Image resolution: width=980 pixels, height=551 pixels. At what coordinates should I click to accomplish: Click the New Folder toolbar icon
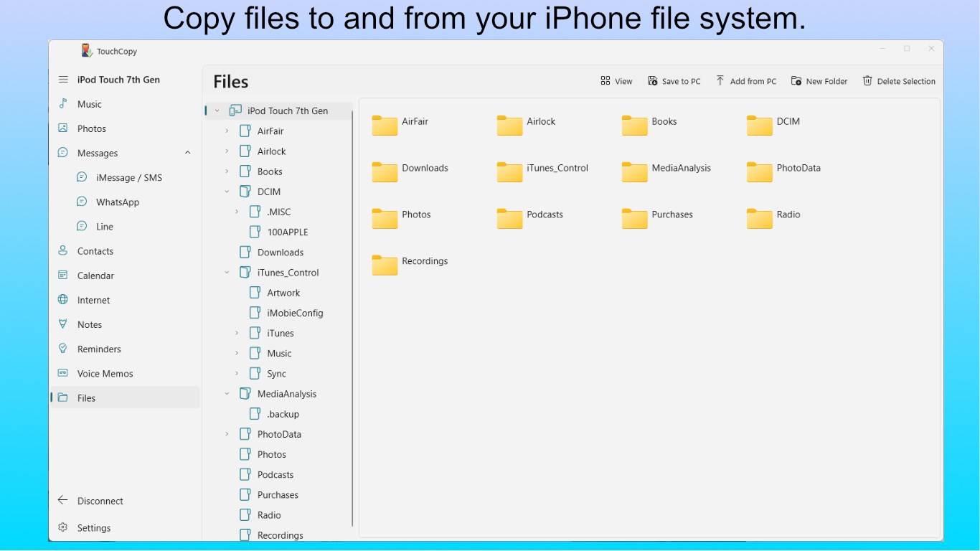pyautogui.click(x=819, y=80)
